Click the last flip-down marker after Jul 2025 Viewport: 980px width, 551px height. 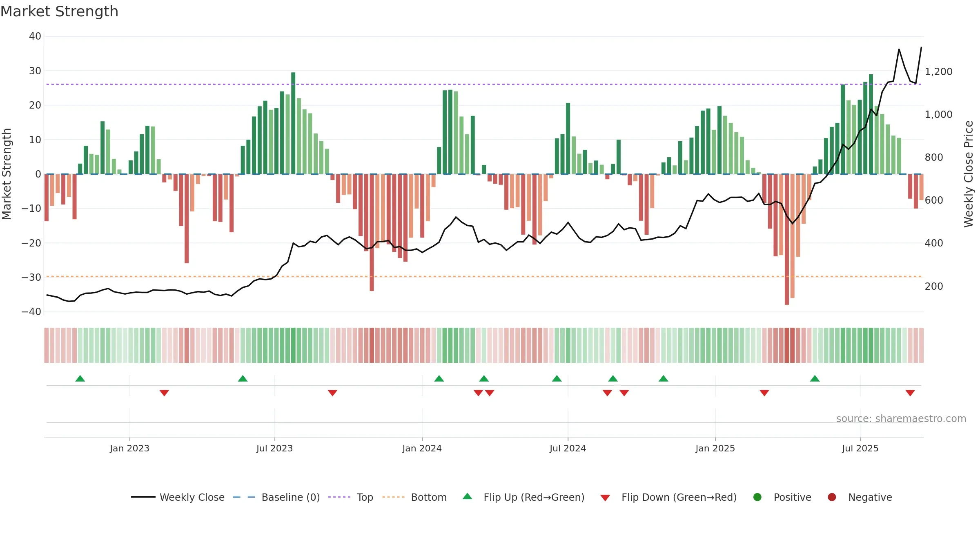pos(910,393)
